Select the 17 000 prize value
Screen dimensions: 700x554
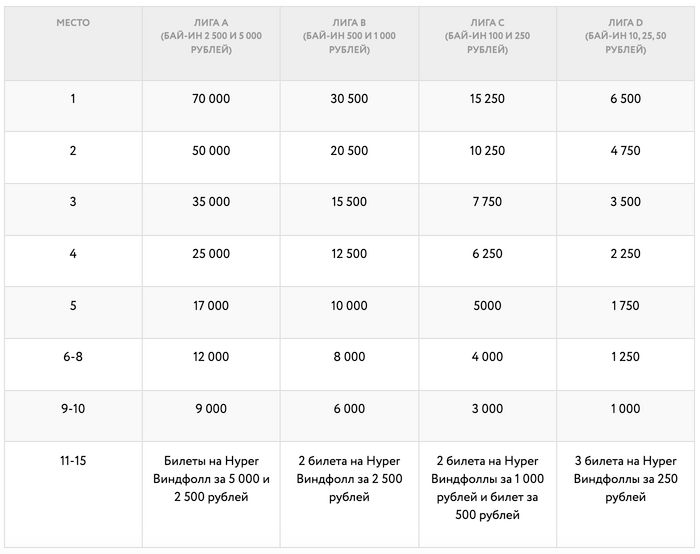[210, 305]
